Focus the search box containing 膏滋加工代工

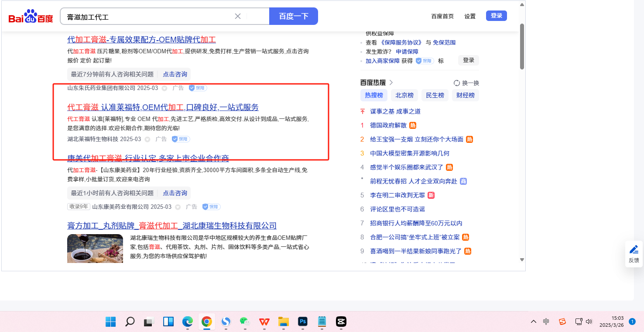(148, 17)
